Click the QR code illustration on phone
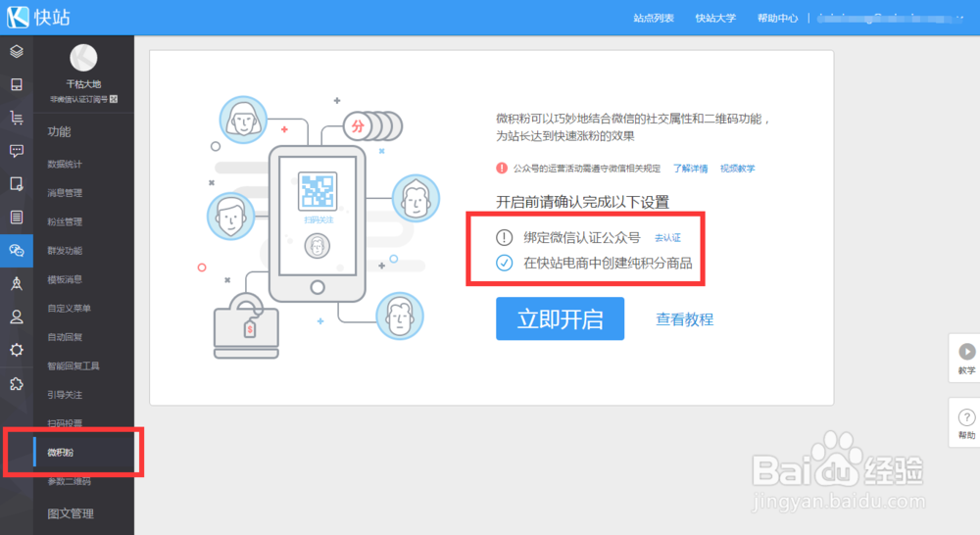This screenshot has width=980, height=535. (x=318, y=191)
